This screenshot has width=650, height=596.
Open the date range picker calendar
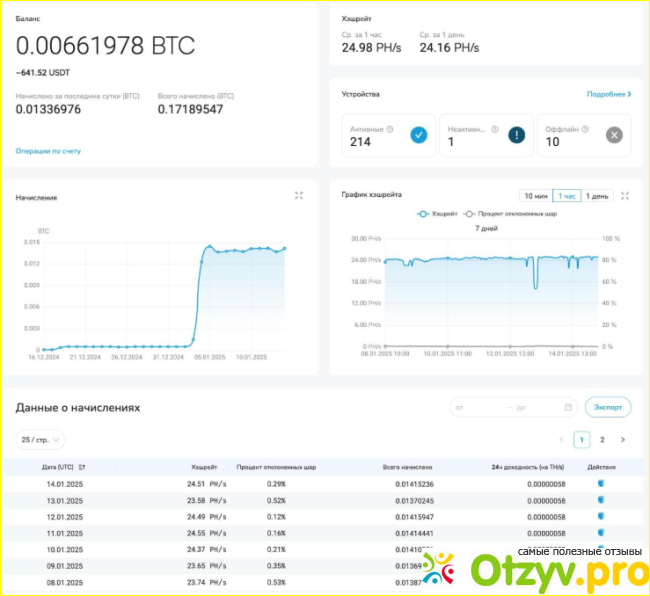pyautogui.click(x=568, y=408)
